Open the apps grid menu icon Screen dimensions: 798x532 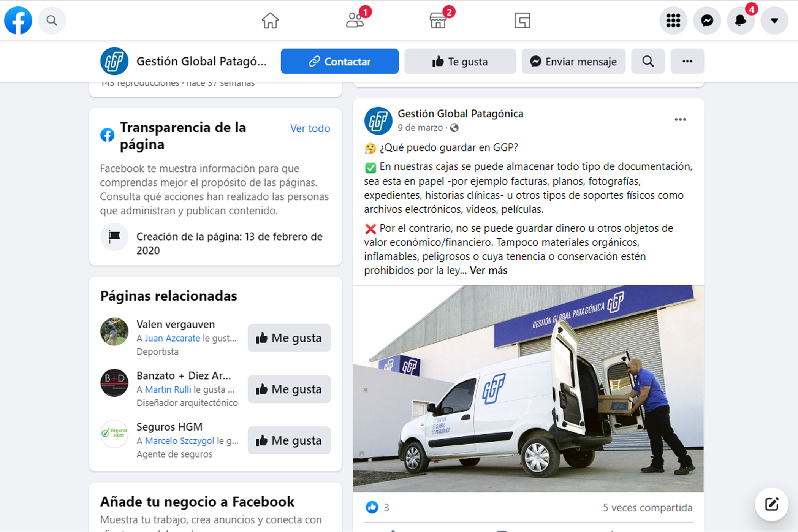673,20
